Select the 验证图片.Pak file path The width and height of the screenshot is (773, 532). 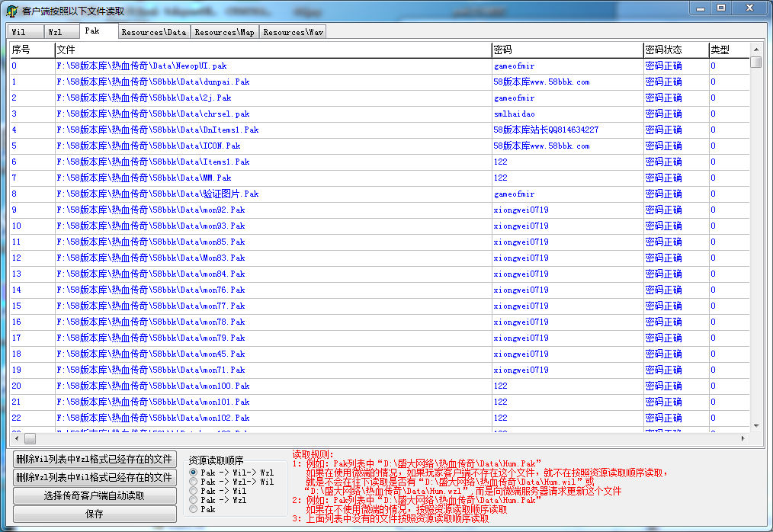click(x=158, y=194)
